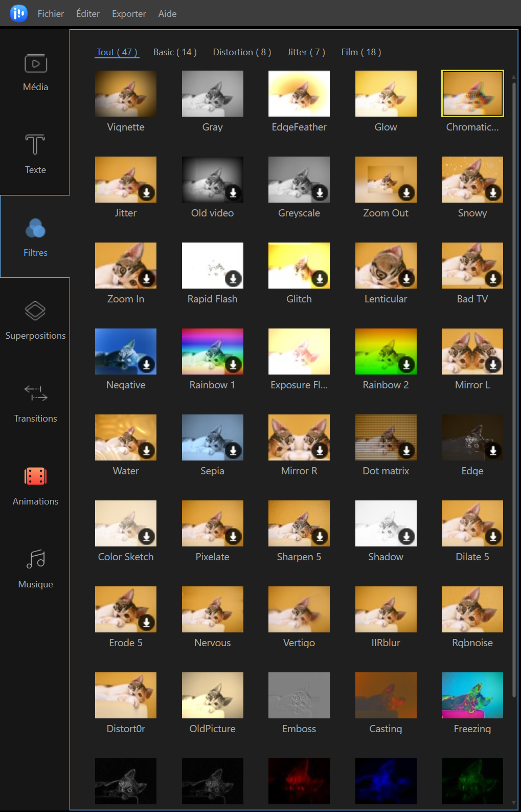This screenshot has width=521, height=812.
Task: Download the Mirror R filter
Action: 320,451
